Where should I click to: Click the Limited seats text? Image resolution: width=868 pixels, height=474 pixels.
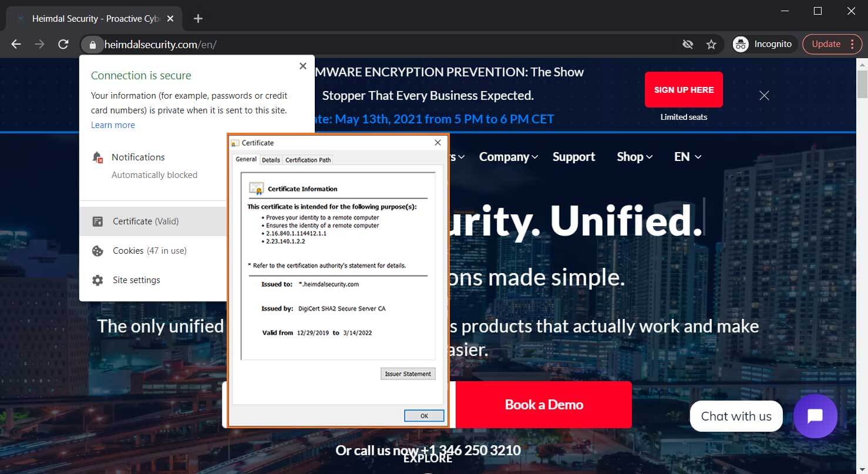[684, 117]
